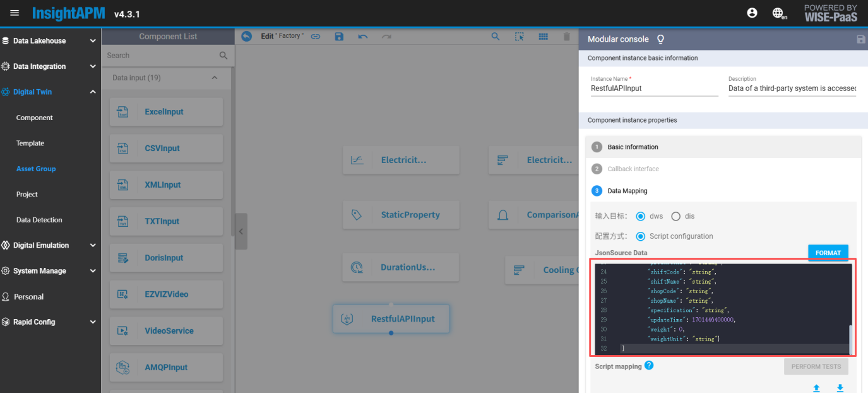Screen dimensions: 868x393
Task: Click the PERFORM TESTS button
Action: tap(816, 366)
